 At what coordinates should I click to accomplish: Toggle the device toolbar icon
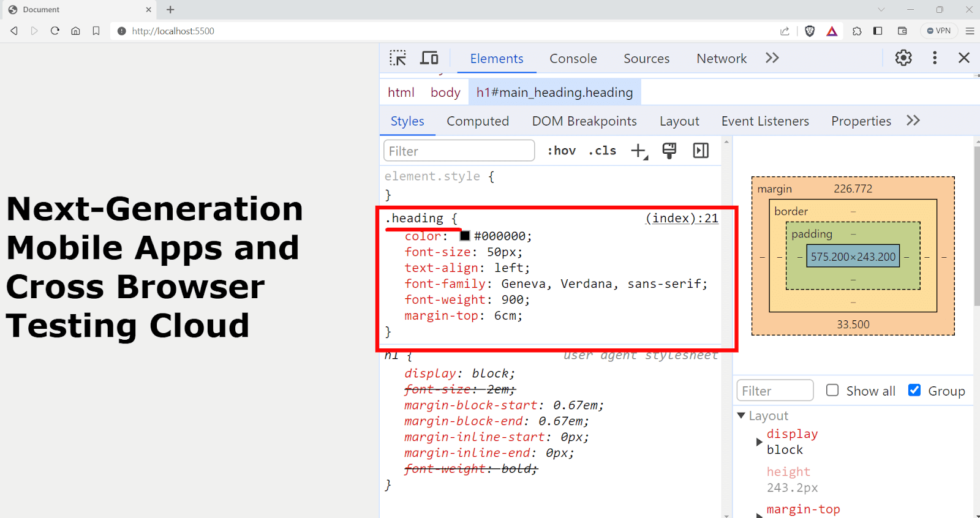429,58
